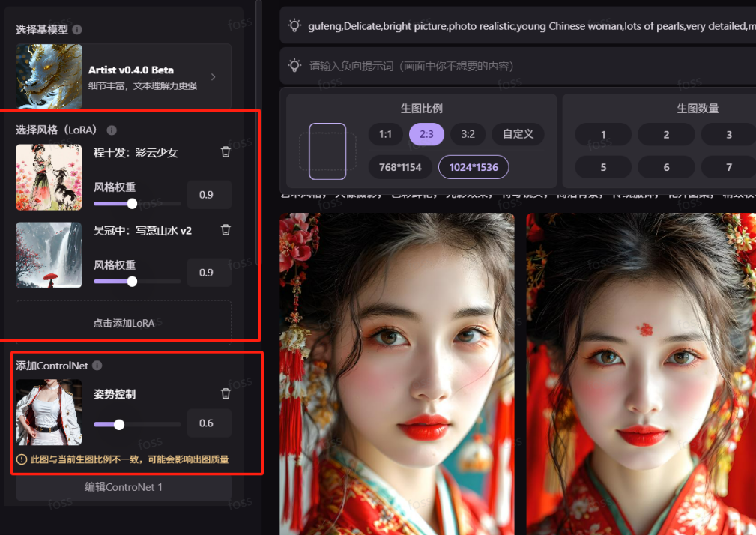Click info icon next to 选择基模型
Screen dimensions: 756x535
(x=77, y=30)
